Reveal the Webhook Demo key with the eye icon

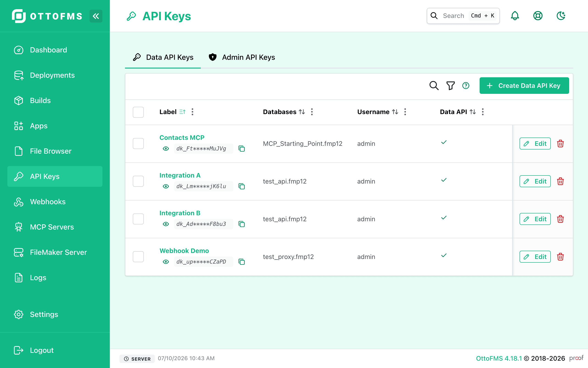point(166,262)
